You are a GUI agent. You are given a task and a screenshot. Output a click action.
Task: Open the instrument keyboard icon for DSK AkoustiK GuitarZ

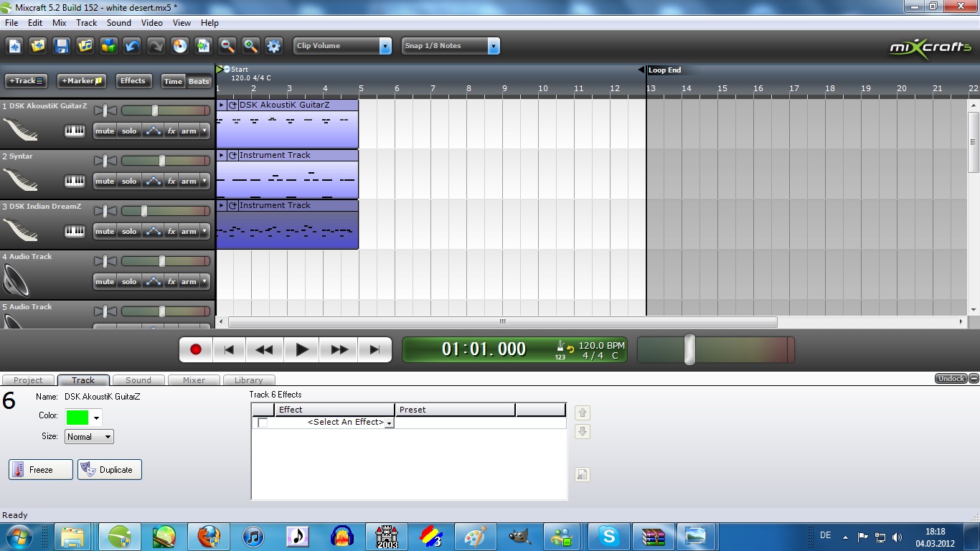pyautogui.click(x=75, y=131)
